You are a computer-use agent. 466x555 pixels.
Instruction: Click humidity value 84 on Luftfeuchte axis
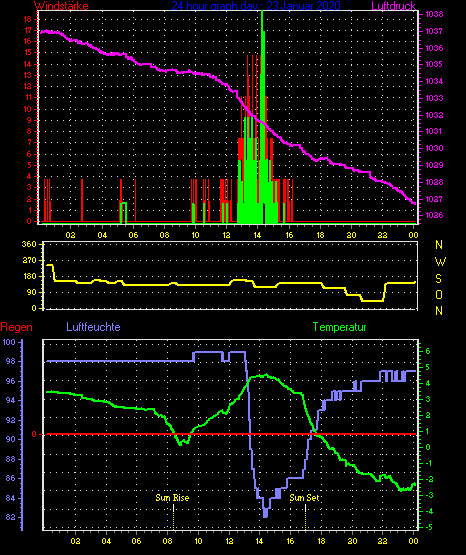[x=11, y=498]
